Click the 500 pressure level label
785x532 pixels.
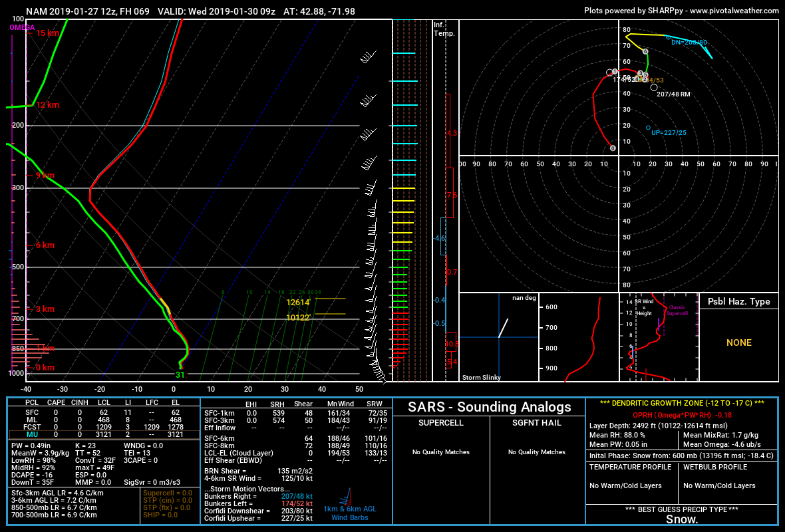pos(18,267)
